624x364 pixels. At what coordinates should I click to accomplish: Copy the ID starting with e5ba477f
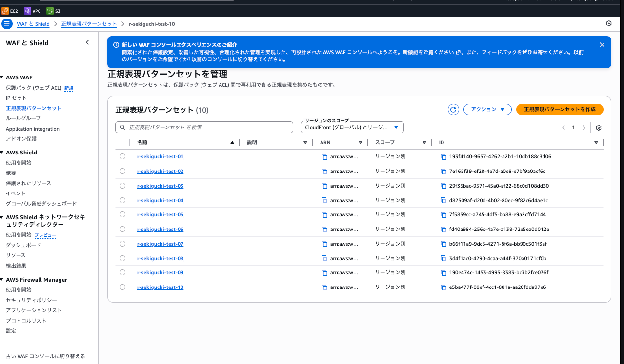(x=443, y=287)
